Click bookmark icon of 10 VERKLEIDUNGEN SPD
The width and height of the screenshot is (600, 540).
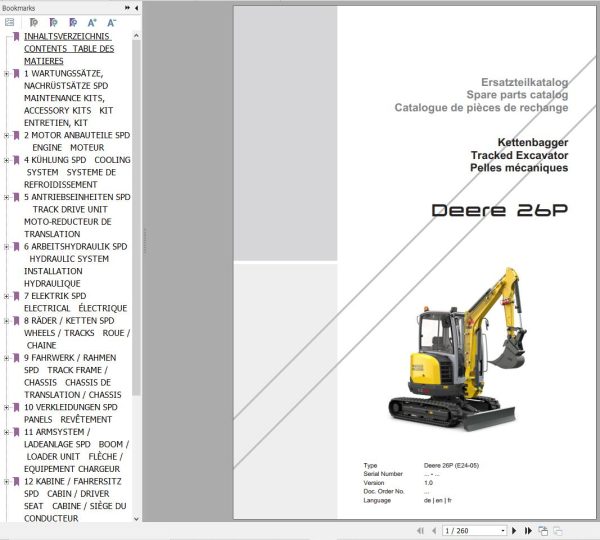coord(16,407)
